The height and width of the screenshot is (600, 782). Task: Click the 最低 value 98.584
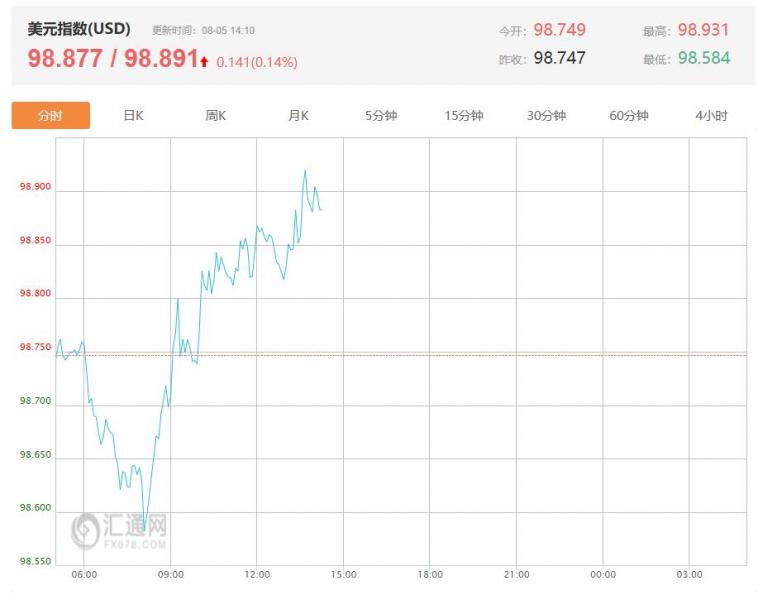[x=704, y=58]
